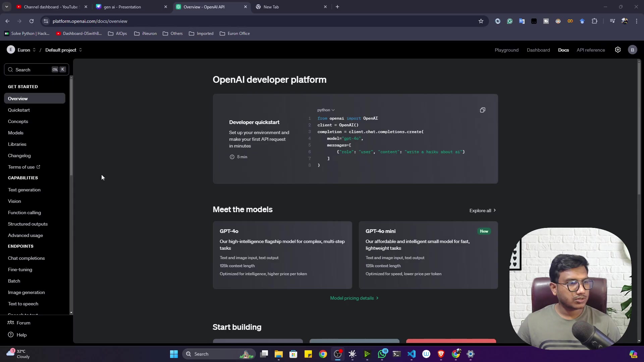Open the settings gear in header
Screen dimensions: 644x362
(618, 50)
